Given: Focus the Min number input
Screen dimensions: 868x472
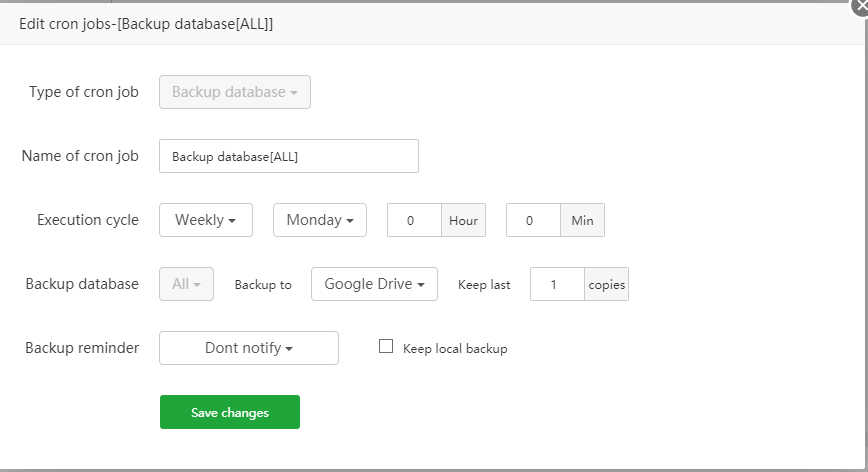Looking at the screenshot, I should [x=533, y=220].
